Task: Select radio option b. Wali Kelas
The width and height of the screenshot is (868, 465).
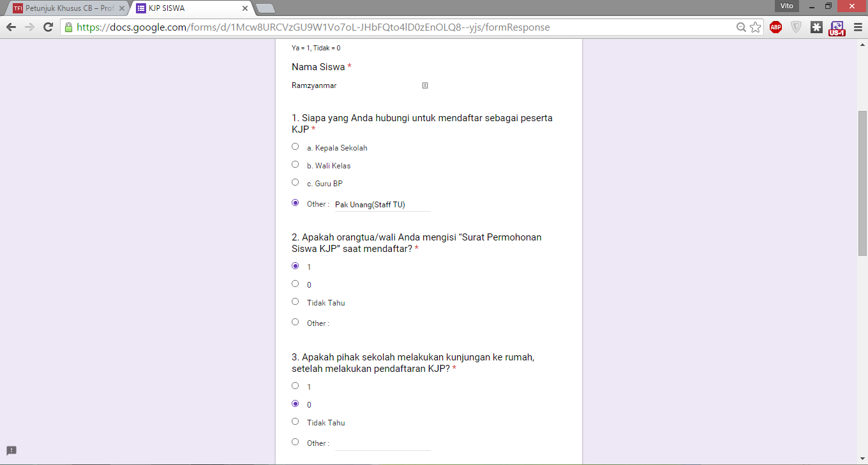Action: pyautogui.click(x=295, y=164)
